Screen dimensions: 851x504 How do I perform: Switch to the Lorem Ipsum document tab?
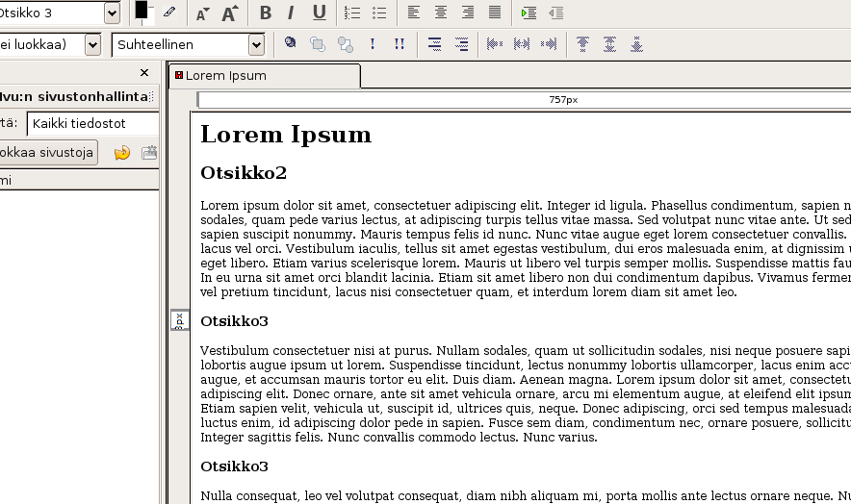[225, 76]
